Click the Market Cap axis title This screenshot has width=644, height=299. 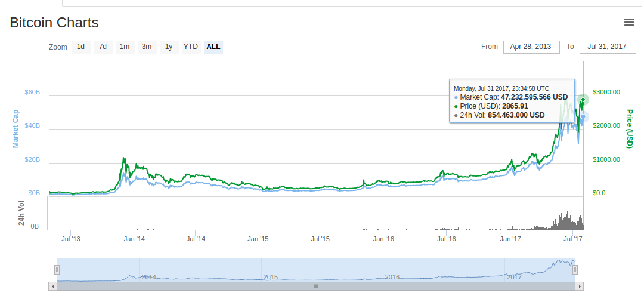point(16,129)
